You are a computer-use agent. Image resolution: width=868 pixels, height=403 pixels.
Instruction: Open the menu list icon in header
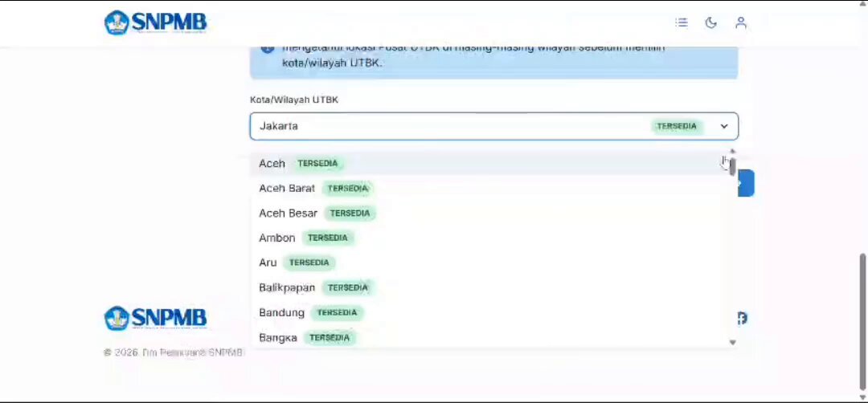[682, 22]
